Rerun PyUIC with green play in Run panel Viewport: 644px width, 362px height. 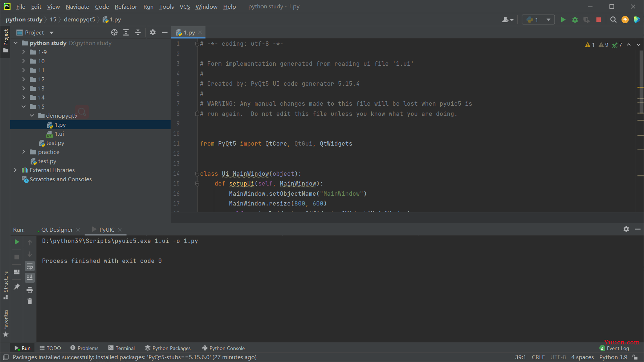tap(17, 242)
